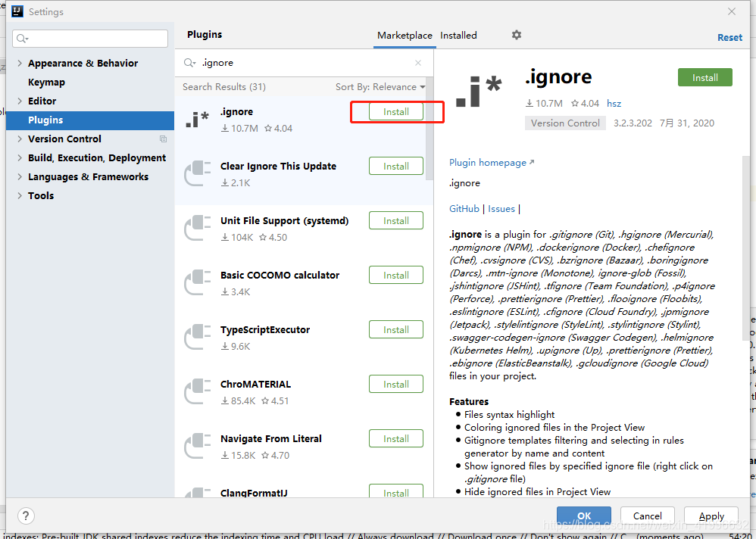756x539 pixels.
Task: Open the GitHub link
Action: click(x=464, y=209)
